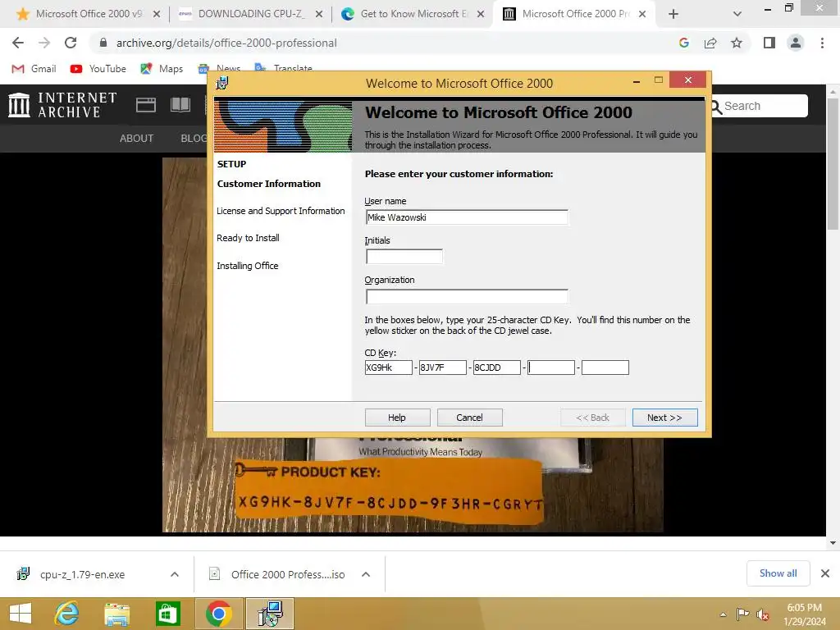Viewport: 840px width, 630px height.
Task: Select the Ready to Install step
Action: [248, 238]
